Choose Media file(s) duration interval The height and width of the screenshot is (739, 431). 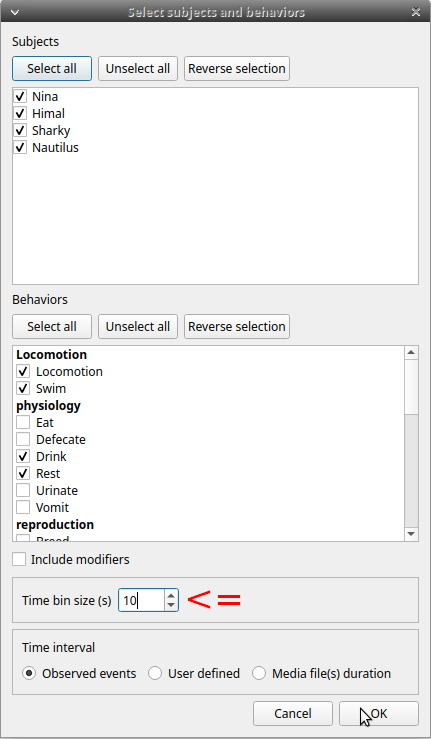259,673
